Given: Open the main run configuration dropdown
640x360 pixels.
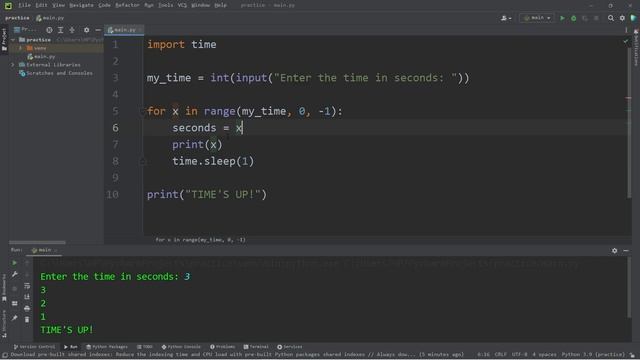Looking at the screenshot, I should (537, 18).
